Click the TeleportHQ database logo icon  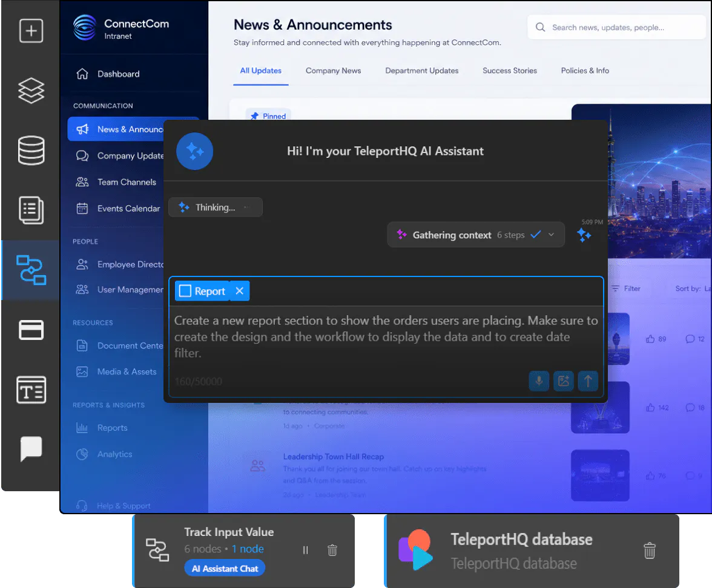(415, 549)
